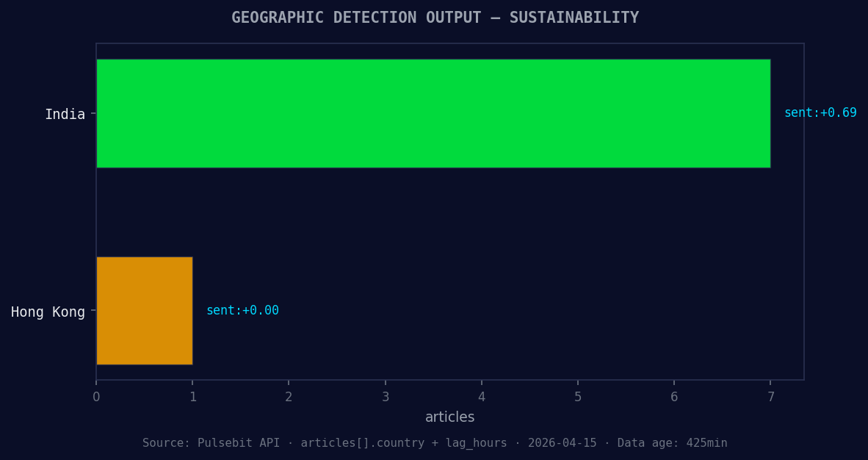
Task: Select the sent:+0.00 annotation
Action: (x=242, y=309)
